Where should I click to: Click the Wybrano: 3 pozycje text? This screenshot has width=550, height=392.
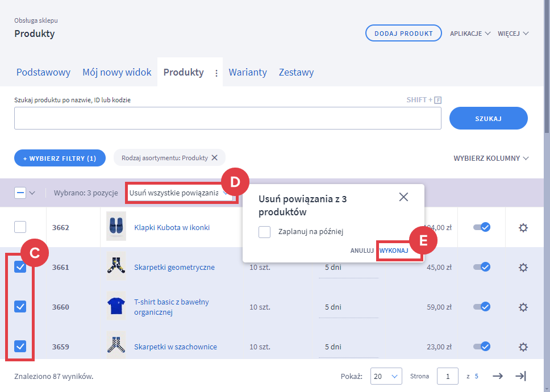tap(86, 193)
